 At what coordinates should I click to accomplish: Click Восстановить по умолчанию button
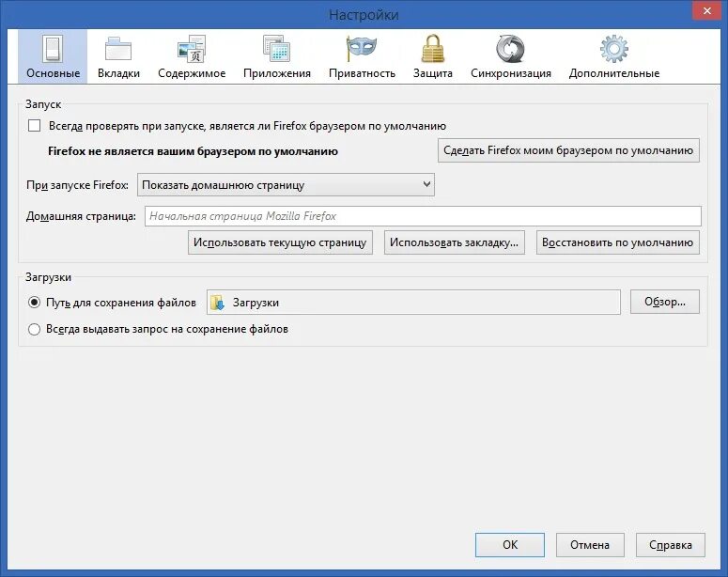click(617, 242)
